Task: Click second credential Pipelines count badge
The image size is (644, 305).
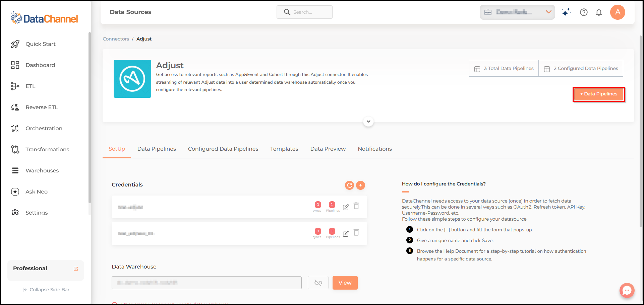Action: (x=332, y=231)
